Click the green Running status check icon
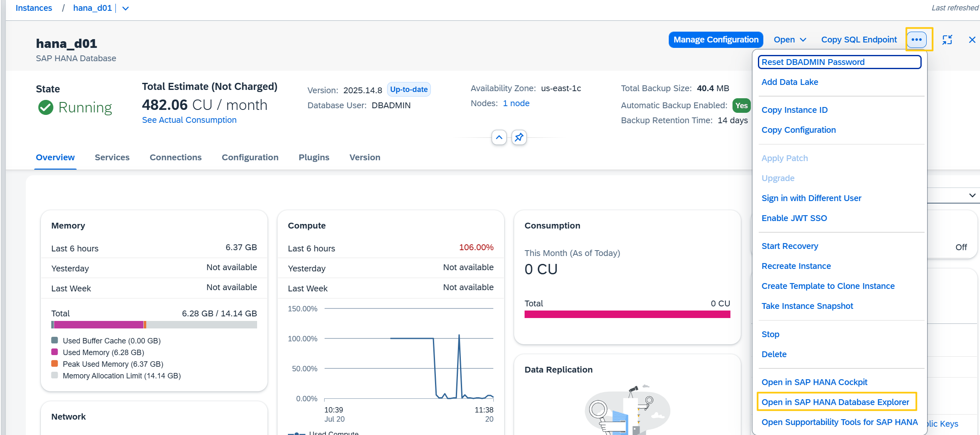This screenshot has width=980, height=435. (45, 107)
